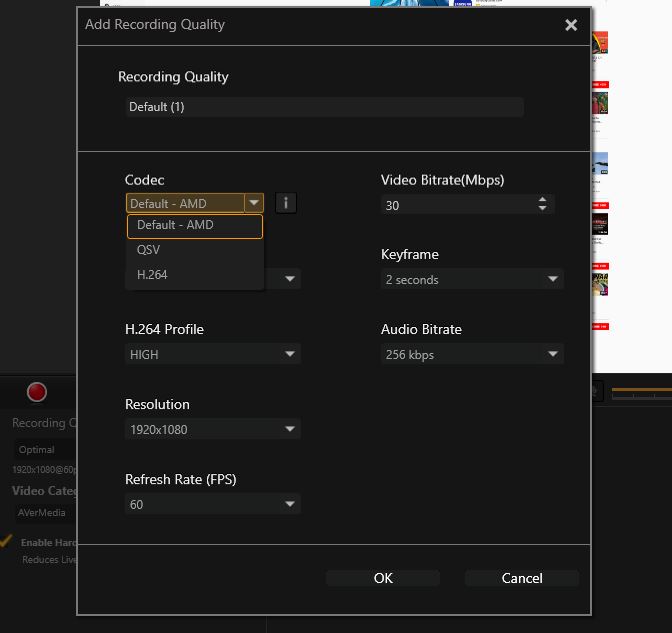Click the dropdown arrow hidden behind codec list
Image resolution: width=672 pixels, height=633 pixels.
coord(290,279)
